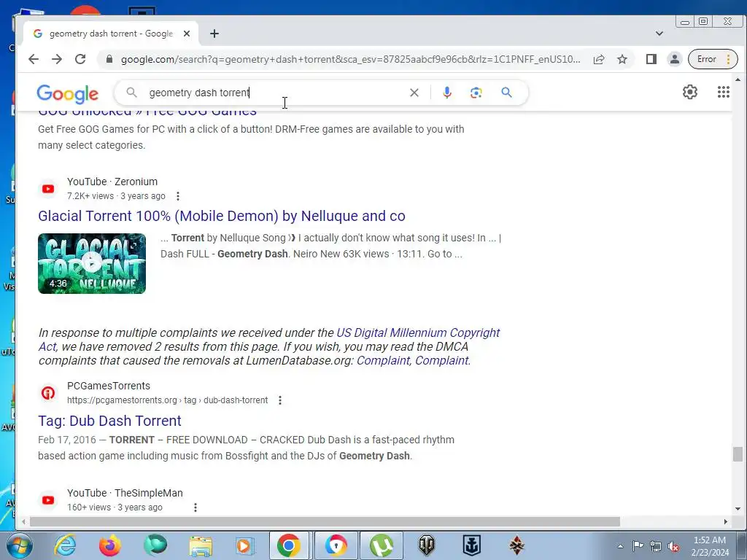View site info via padlock icon
This screenshot has height=560, width=747.
tap(109, 59)
